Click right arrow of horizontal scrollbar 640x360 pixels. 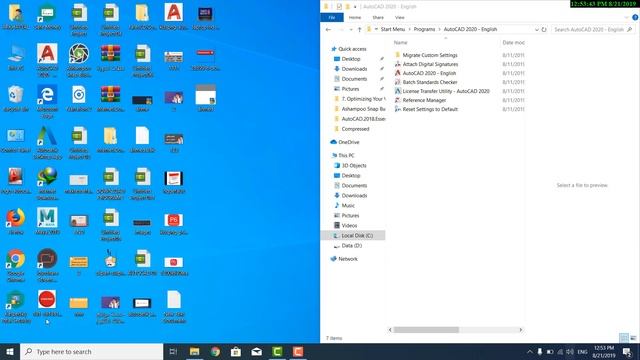coord(520,329)
